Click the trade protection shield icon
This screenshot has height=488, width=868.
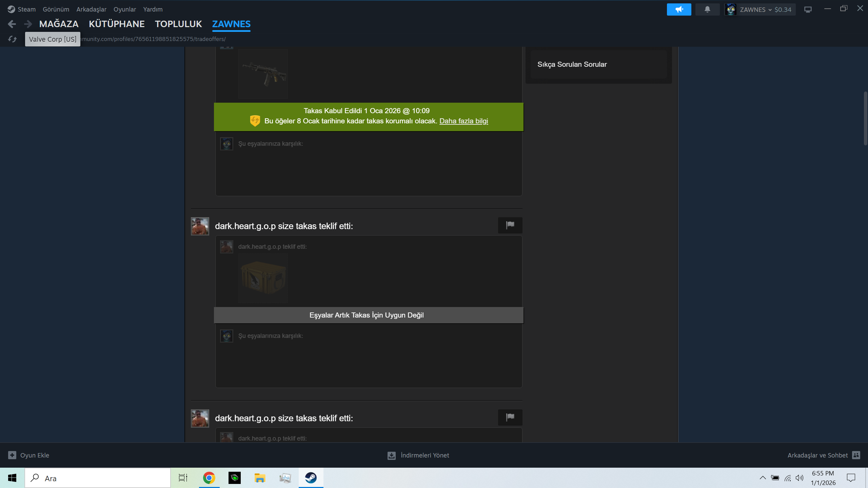[255, 121]
